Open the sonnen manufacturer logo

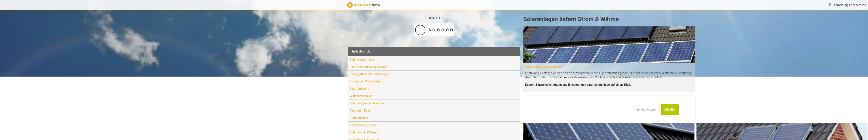click(x=434, y=30)
